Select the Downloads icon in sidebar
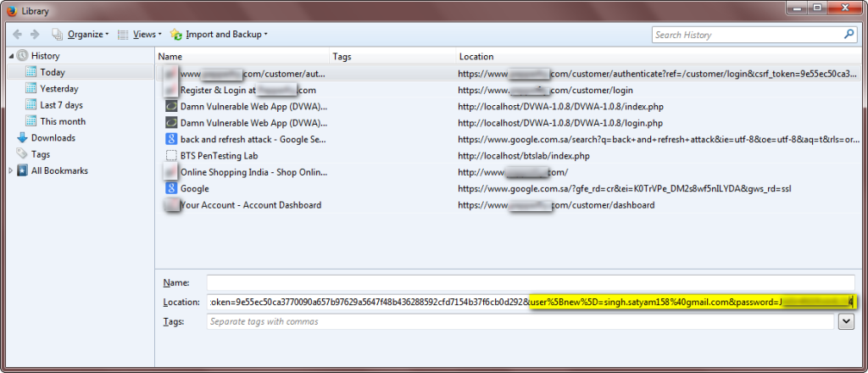Screen dimensions: 868x373 22,138
